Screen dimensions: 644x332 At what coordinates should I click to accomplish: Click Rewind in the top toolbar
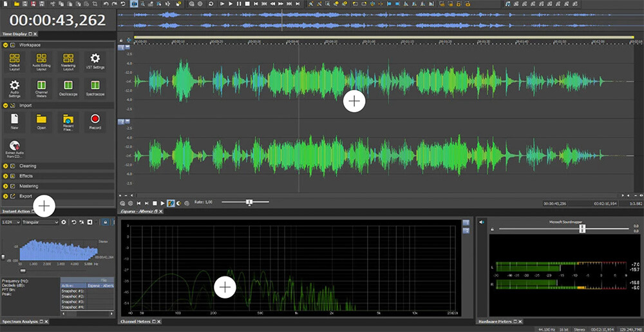[x=272, y=4]
